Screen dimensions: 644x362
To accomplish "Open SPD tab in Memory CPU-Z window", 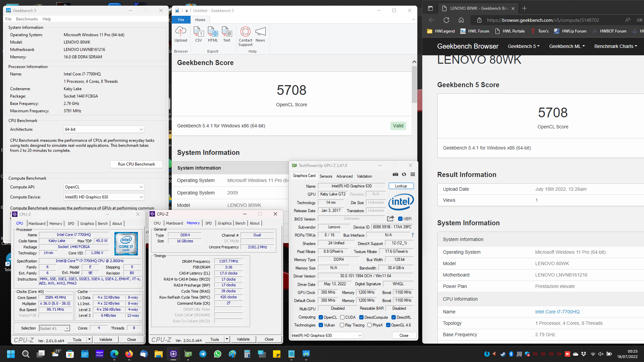I will click(x=208, y=223).
